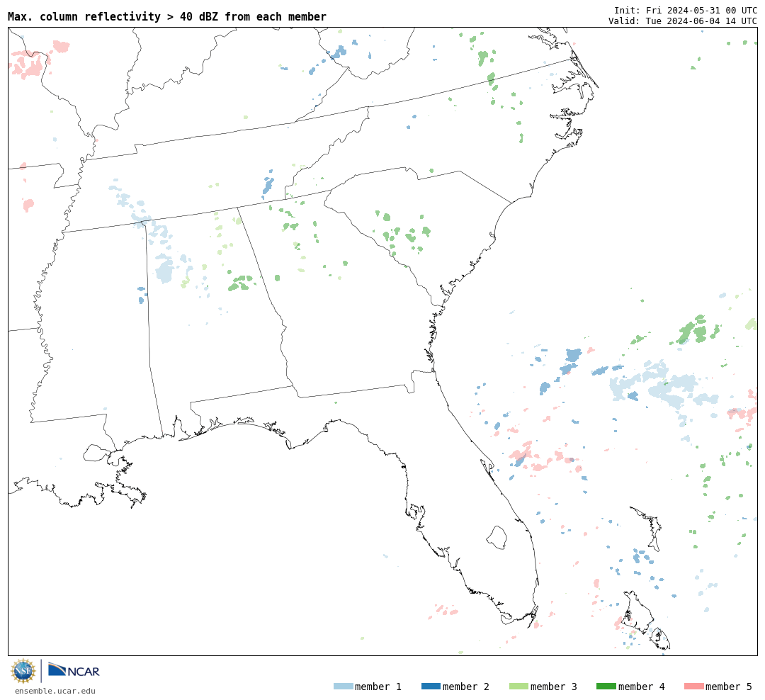
Task: Click the member 3 light green legend swatch
Action: (x=518, y=687)
